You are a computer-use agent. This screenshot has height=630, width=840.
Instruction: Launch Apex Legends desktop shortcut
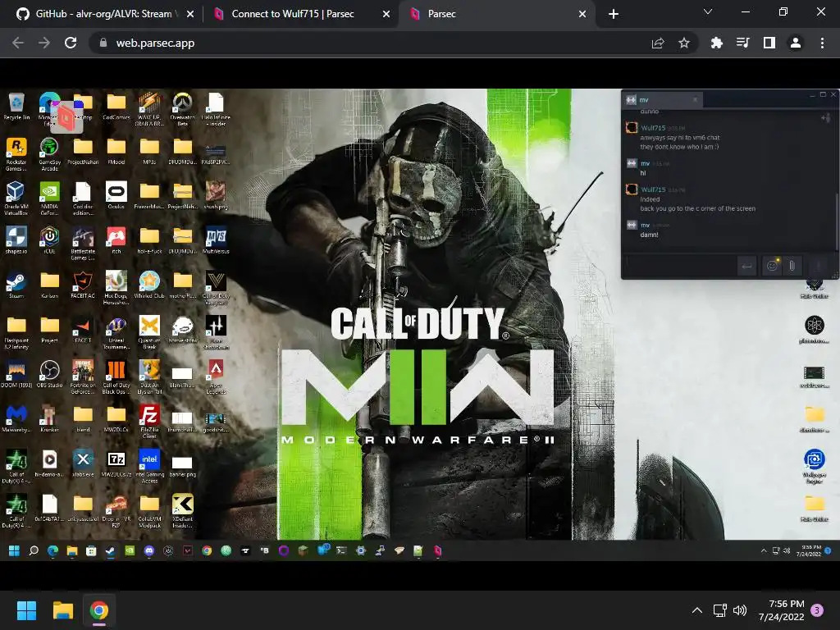tap(216, 377)
